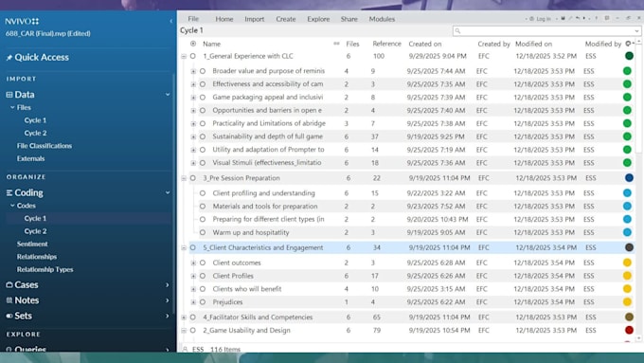The image size is (644, 363).
Task: Click the code circle icon for 3_Pre Session Preparation
Action: (x=192, y=178)
